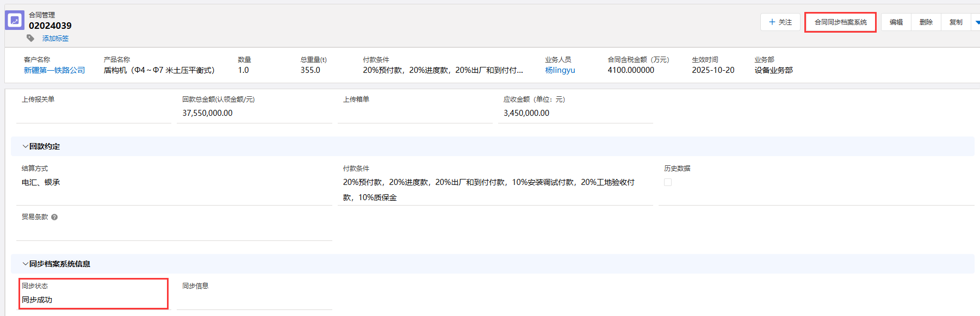The width and height of the screenshot is (980, 316).
Task: Open the 杨lingyu salesperson link
Action: [x=560, y=70]
